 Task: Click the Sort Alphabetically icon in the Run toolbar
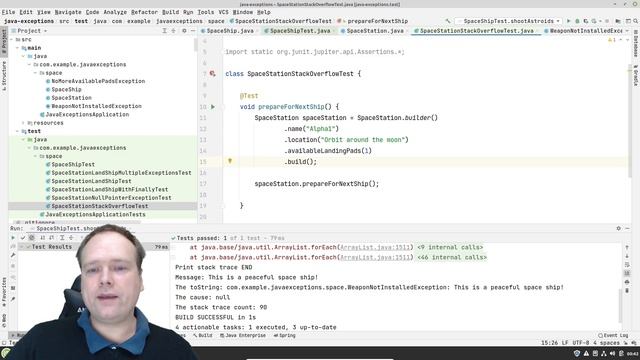[x=42, y=238]
